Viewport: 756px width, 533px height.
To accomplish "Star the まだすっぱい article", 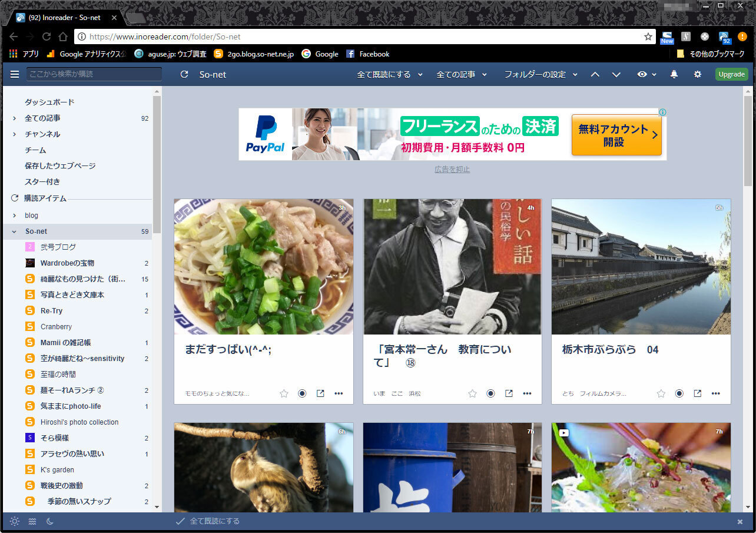I will (284, 393).
